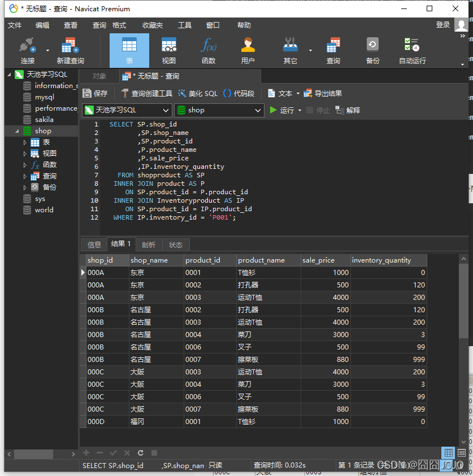Expand the 表 node under shop
This screenshot has height=476, width=473.
[x=25, y=142]
